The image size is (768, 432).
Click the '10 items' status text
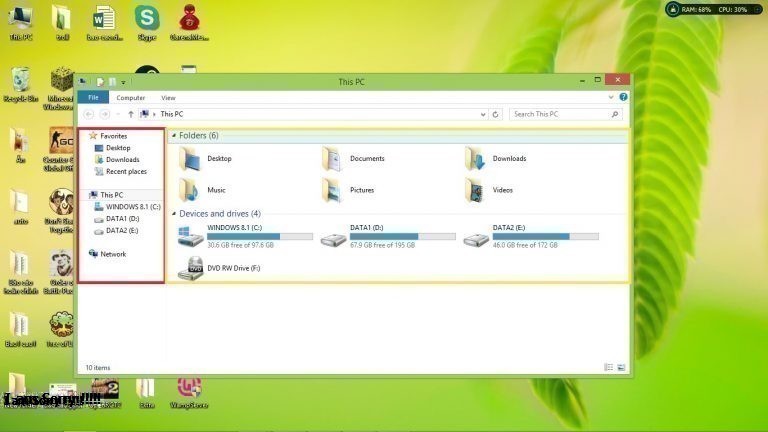coord(98,367)
